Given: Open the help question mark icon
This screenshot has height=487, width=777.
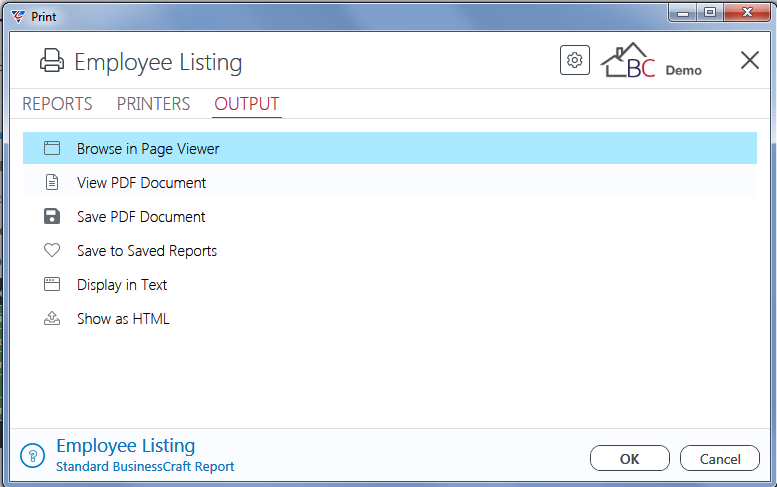Looking at the screenshot, I should click(33, 455).
